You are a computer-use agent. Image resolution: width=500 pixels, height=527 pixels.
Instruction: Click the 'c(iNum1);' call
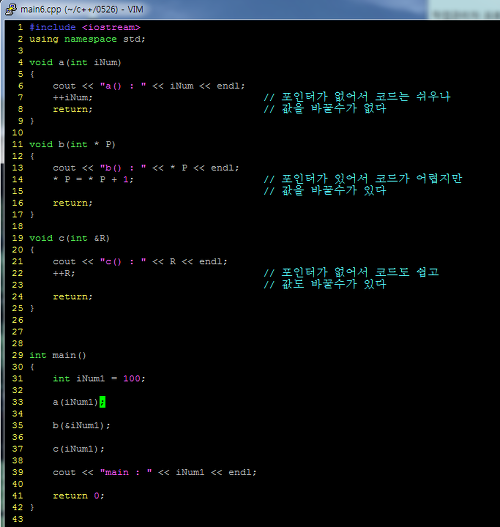coord(78,449)
